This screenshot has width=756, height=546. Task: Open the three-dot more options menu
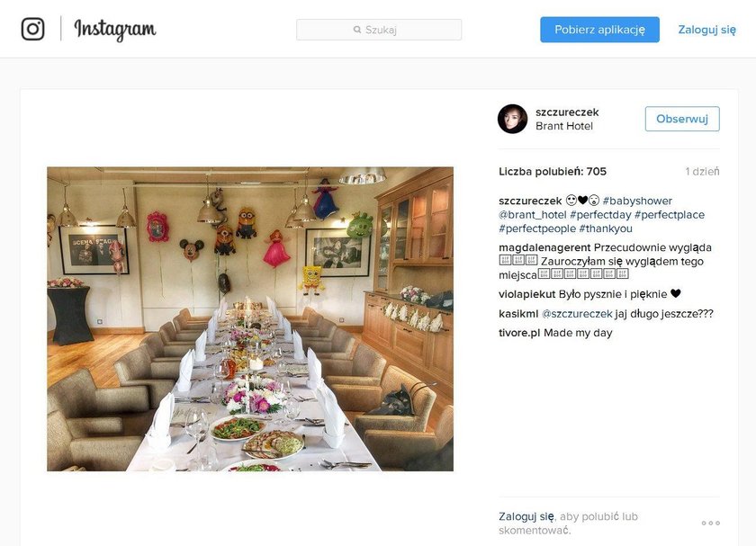[x=711, y=523]
